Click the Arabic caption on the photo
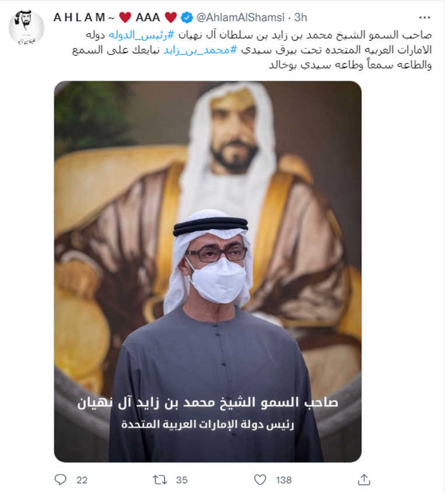Image resolution: width=448 pixels, height=494 pixels. click(208, 412)
